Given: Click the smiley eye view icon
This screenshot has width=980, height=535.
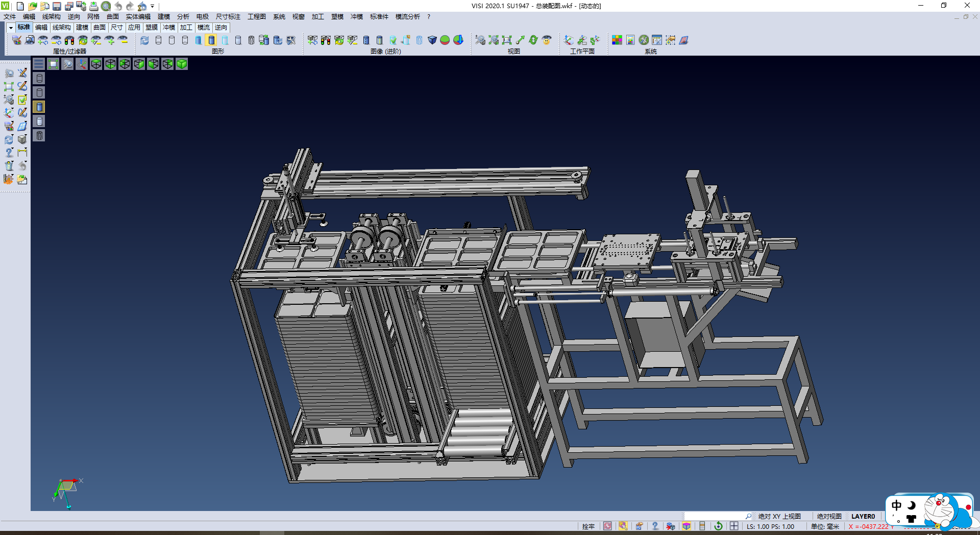Looking at the screenshot, I should point(547,40).
